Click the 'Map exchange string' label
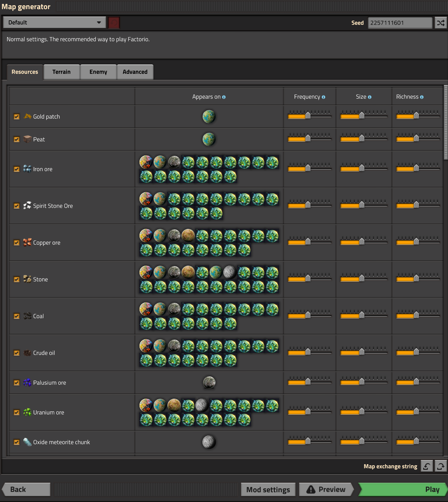Image resolution: width=448 pixels, height=502 pixels. 390,466
